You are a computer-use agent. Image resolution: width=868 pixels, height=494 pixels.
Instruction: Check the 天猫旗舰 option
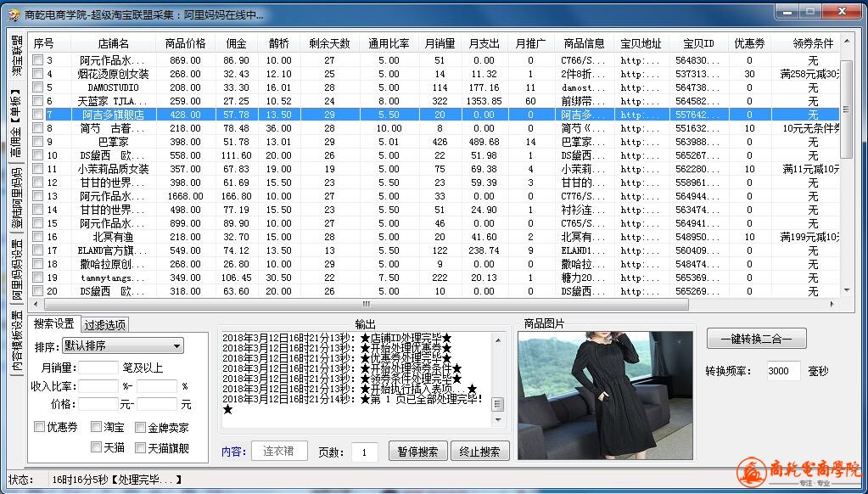click(x=141, y=447)
